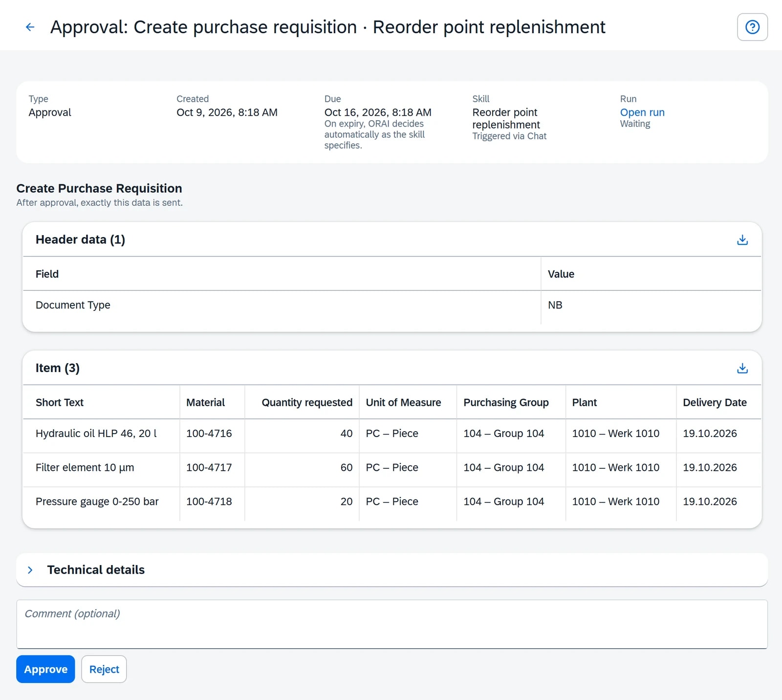Expand the Technical details section
This screenshot has height=700, width=782.
(30, 570)
